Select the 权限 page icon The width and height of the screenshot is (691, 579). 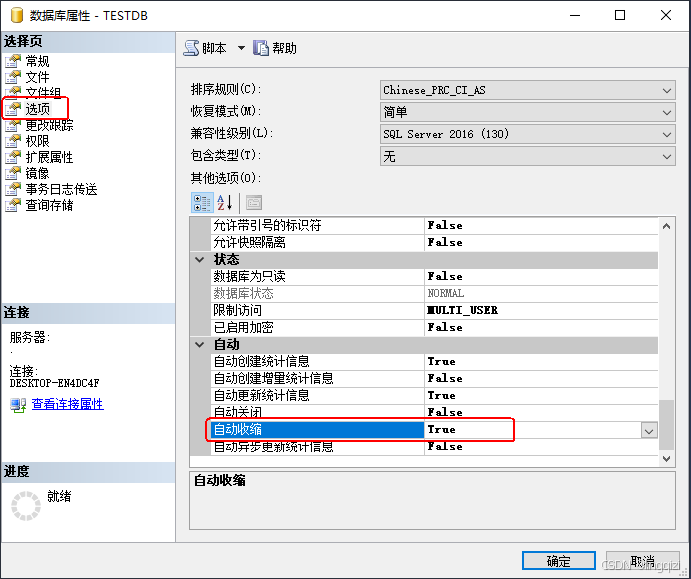coord(13,141)
